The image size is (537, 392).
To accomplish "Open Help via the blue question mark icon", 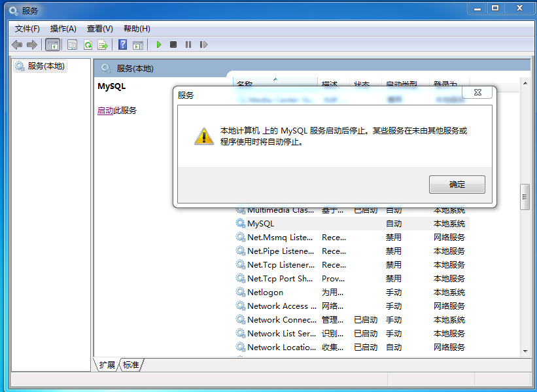I will click(123, 45).
